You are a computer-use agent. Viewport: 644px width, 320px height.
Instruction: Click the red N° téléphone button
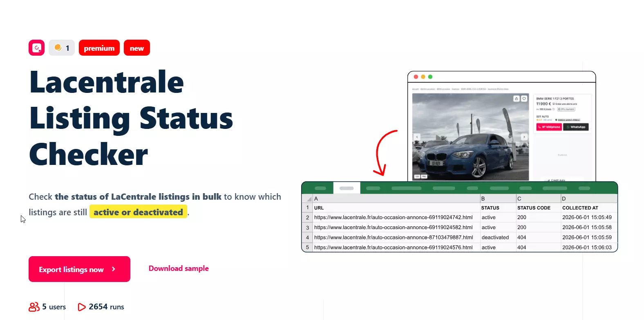point(549,127)
